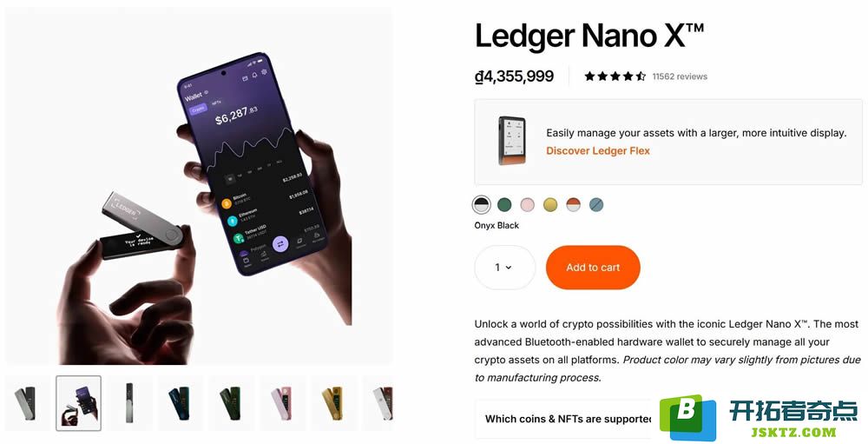Open the quantity dropdown showing 1
The image size is (868, 444).
pos(504,267)
